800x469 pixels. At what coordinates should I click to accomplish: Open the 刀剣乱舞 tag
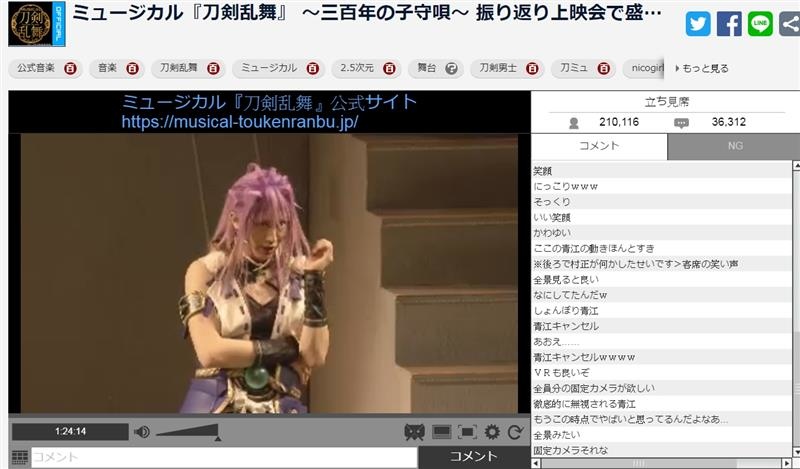[x=179, y=68]
